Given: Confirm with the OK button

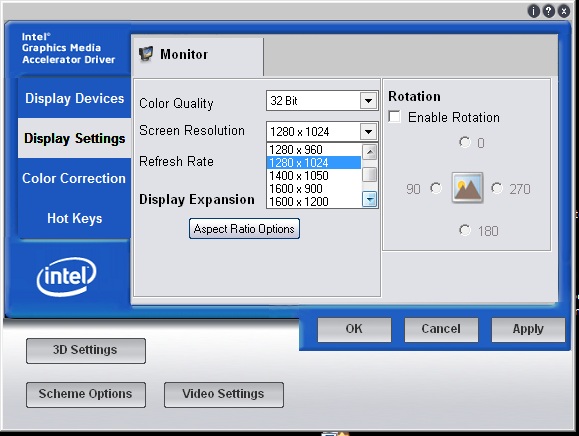Looking at the screenshot, I should coord(354,329).
